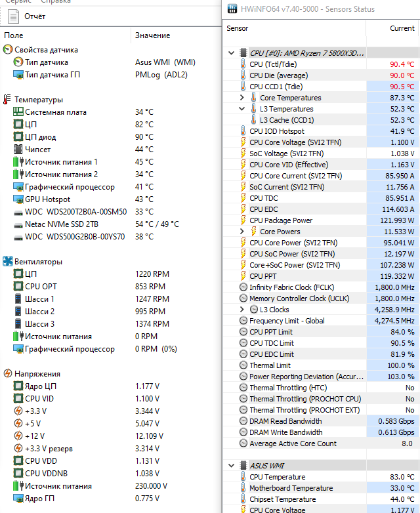The width and height of the screenshot is (420, 513).
Task: Click the Thermal Limit clock icon
Action: coord(243,365)
